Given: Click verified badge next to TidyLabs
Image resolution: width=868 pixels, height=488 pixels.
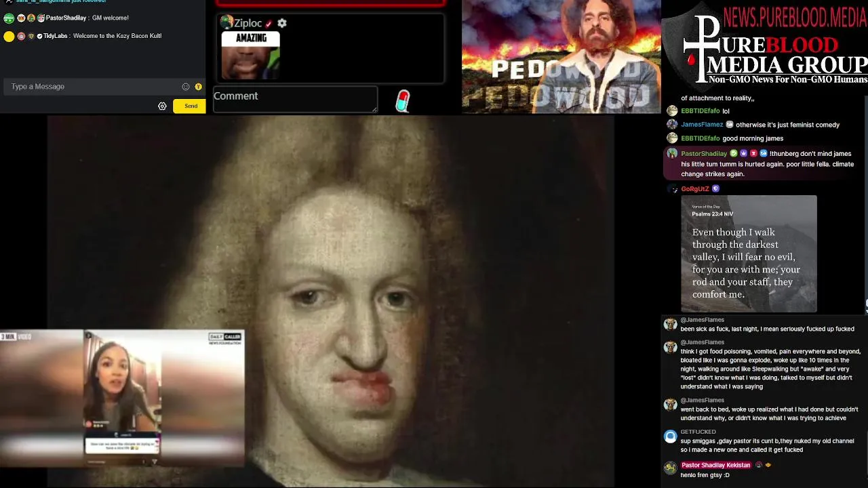Looking at the screenshot, I should click(x=40, y=36).
